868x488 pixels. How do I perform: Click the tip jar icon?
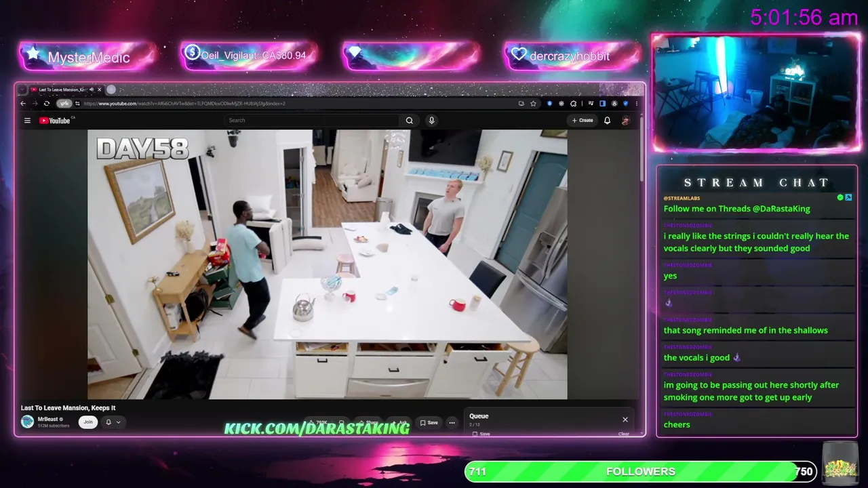tap(840, 464)
